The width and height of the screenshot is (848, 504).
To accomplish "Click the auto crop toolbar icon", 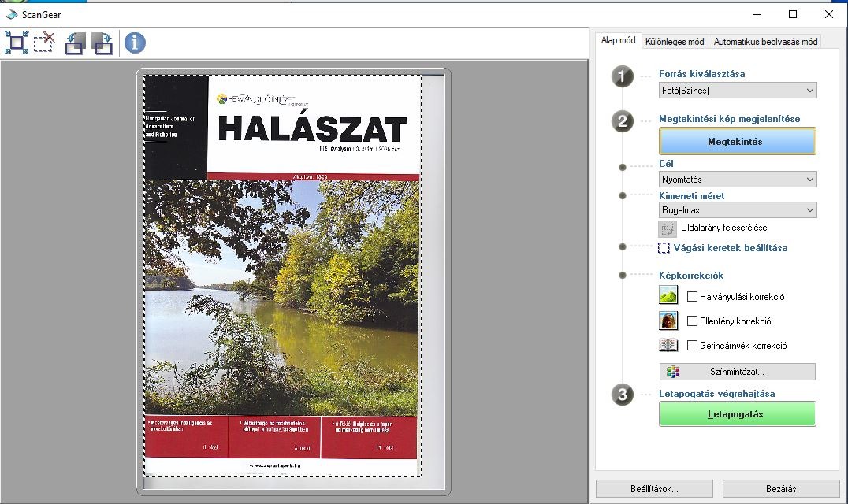I will click(x=17, y=43).
